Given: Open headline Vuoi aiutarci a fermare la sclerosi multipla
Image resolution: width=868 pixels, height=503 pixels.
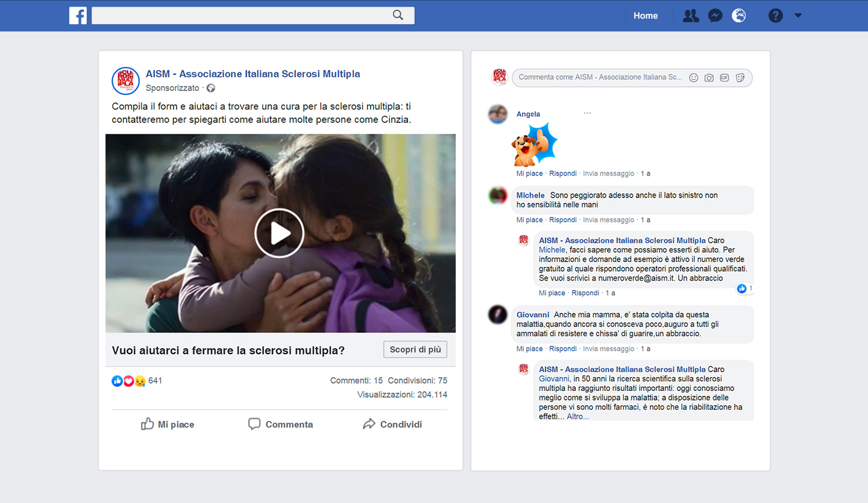Looking at the screenshot, I should tap(228, 351).
